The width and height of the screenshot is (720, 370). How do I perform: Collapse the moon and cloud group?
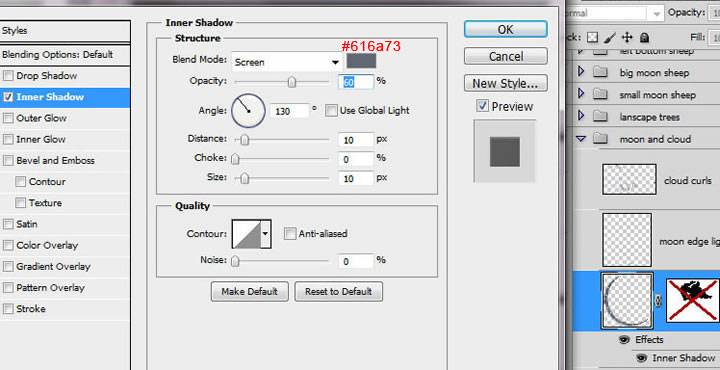pyautogui.click(x=581, y=138)
